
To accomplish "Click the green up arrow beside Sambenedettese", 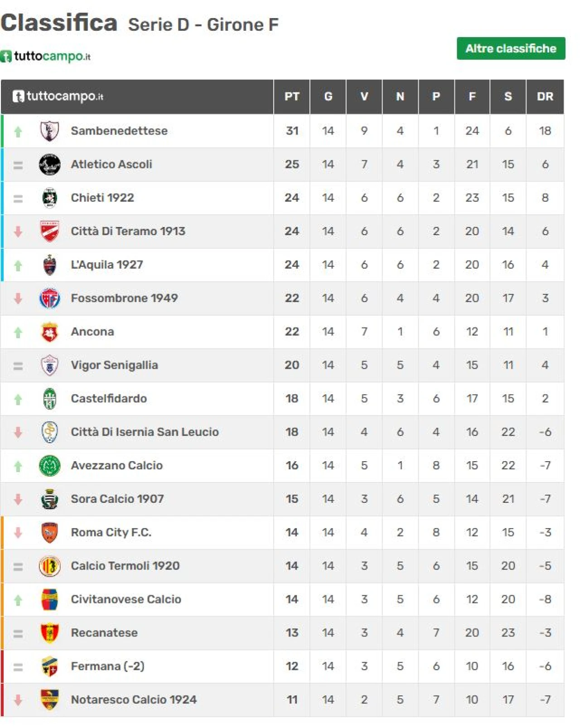I will 18,132.
